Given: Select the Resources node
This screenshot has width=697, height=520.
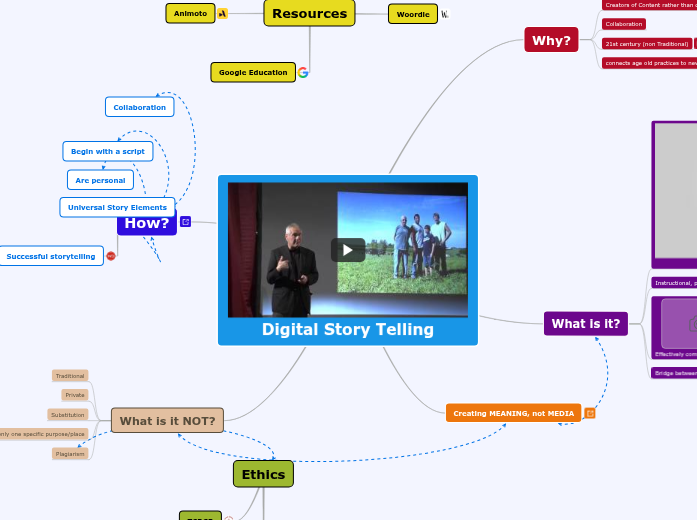Looking at the screenshot, I should click(x=309, y=13).
